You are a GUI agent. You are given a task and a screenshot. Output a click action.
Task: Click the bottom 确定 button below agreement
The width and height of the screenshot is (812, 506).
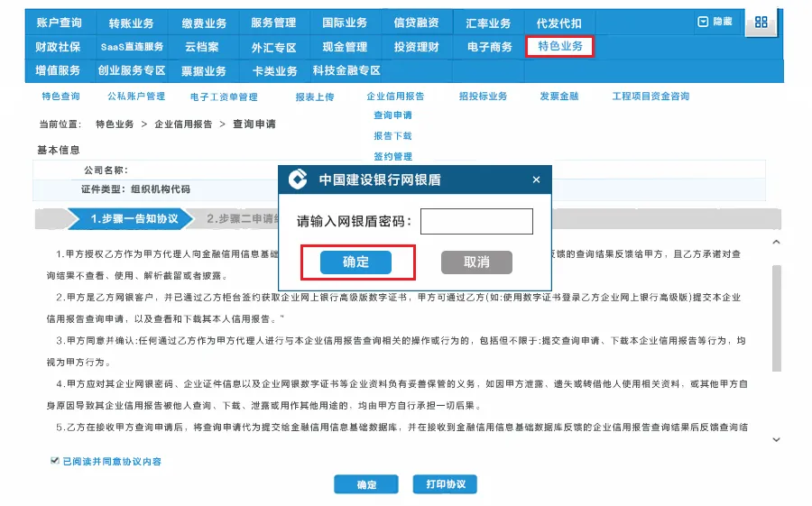coord(366,484)
